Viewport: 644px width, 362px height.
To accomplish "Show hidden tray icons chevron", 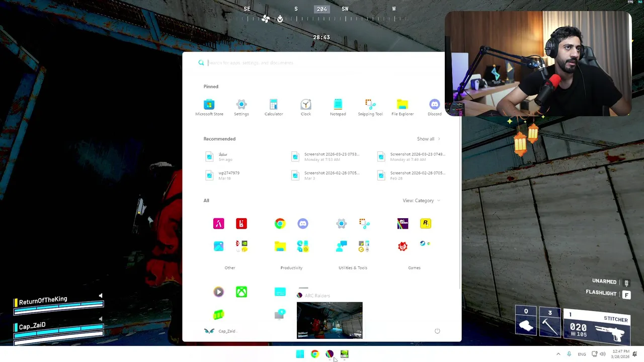I will [558, 354].
